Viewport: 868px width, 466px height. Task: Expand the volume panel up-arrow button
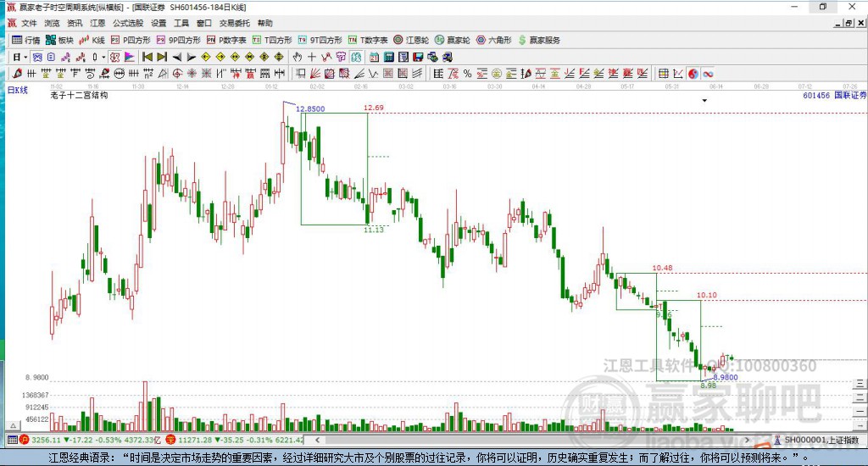point(14,425)
